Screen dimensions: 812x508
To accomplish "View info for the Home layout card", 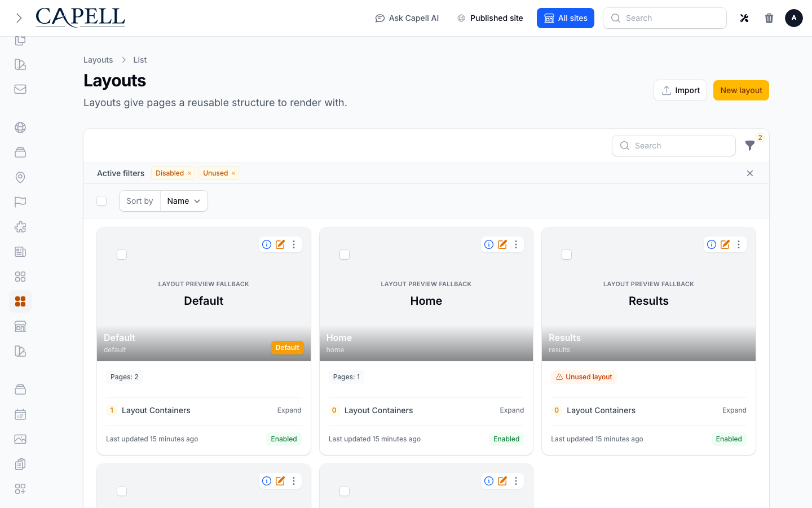I will coord(489,244).
